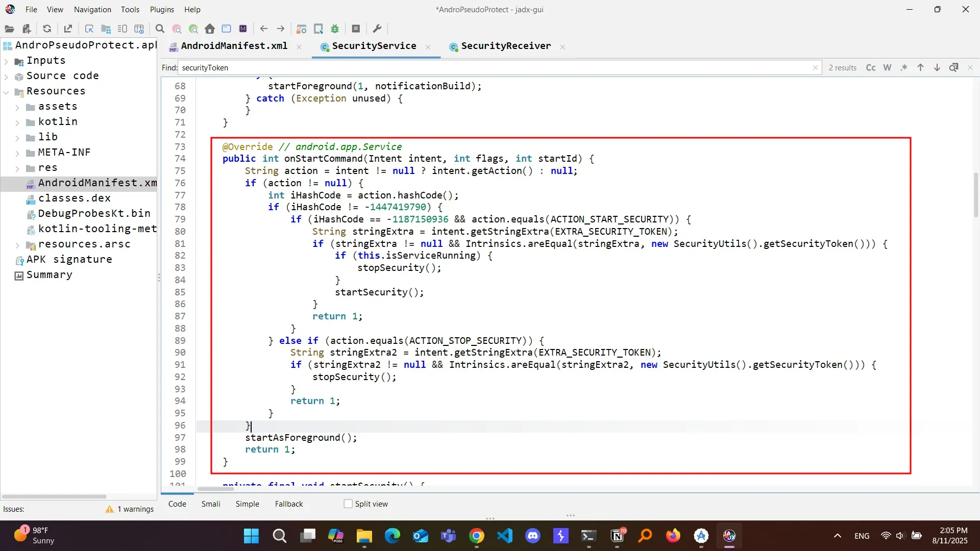
Task: Toggle regex search option
Action: tap(904, 67)
